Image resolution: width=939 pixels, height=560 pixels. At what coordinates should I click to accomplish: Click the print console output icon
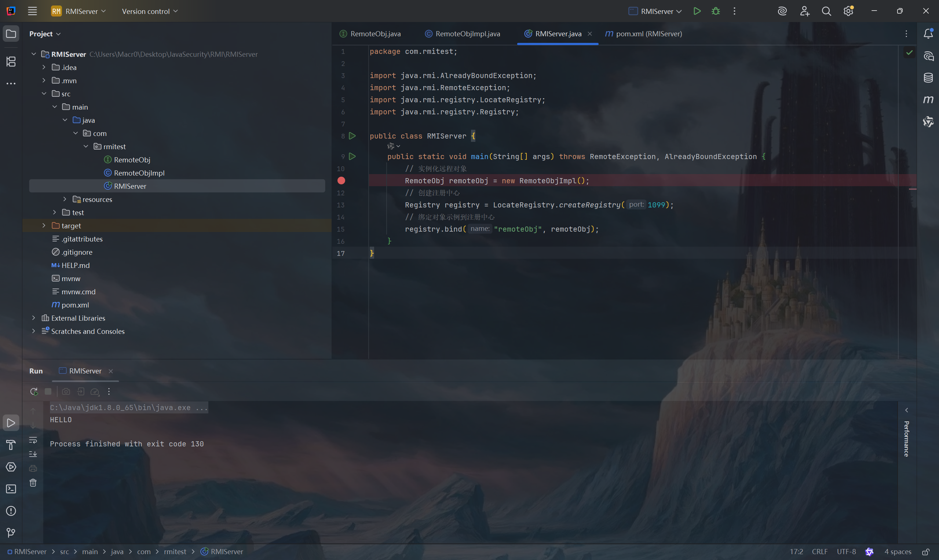[33, 469]
